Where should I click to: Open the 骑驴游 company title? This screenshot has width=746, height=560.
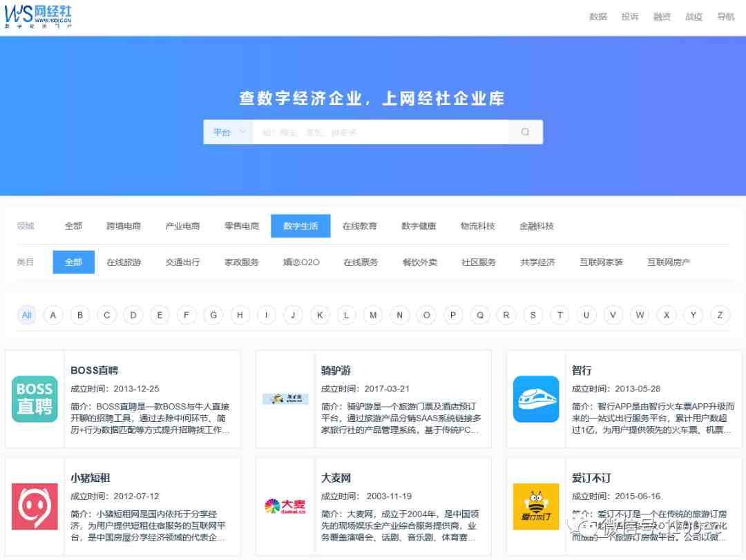(x=336, y=370)
